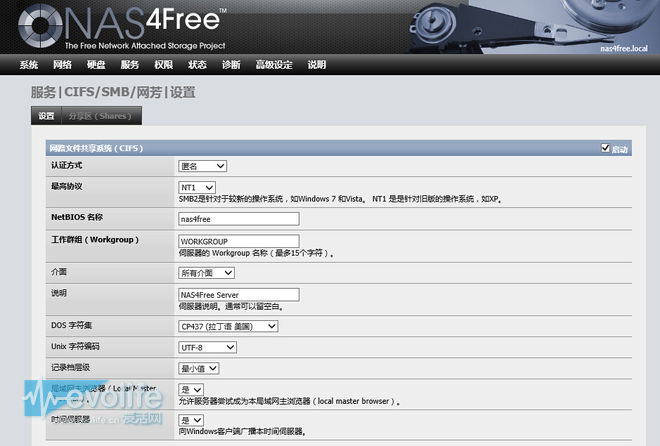The height and width of the screenshot is (446, 660).
Task: Click the 认证方式 label
Action: click(x=67, y=165)
